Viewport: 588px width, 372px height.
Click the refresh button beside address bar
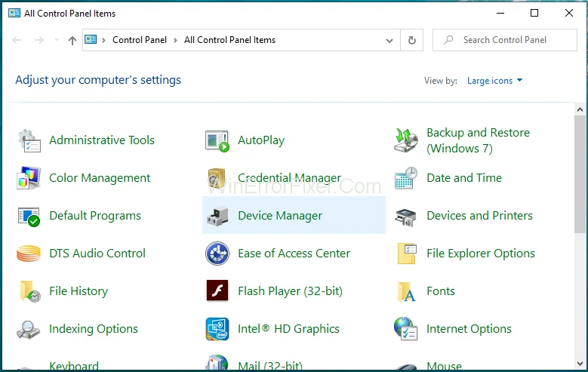[x=412, y=41]
